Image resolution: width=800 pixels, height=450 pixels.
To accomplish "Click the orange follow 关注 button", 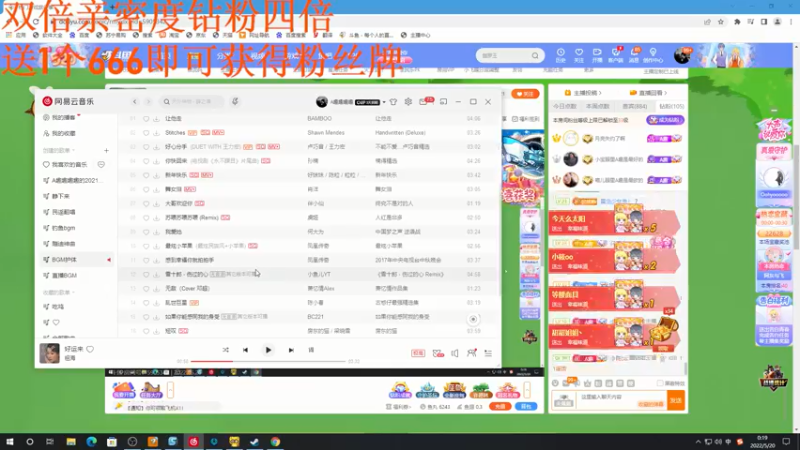I will coord(525,94).
